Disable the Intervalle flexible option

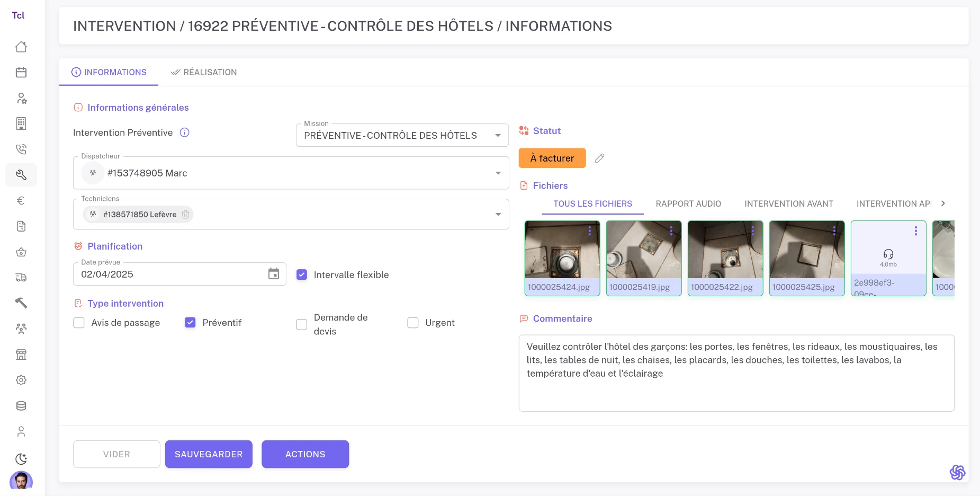(302, 274)
